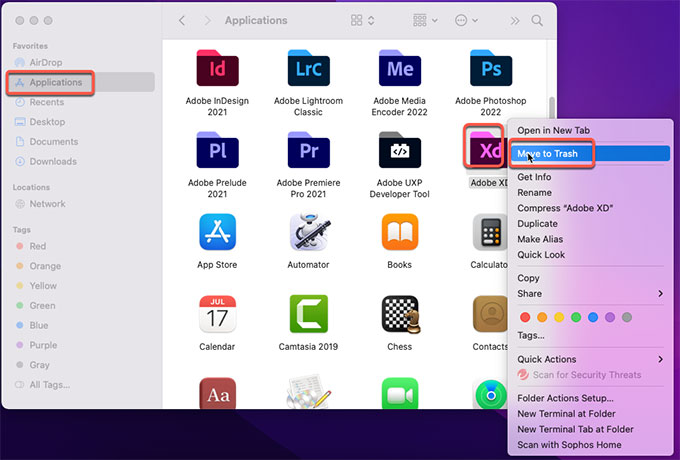Viewport: 680px width, 460px height.
Task: Select Adobe UXP Developer Tool icon
Action: click(399, 150)
